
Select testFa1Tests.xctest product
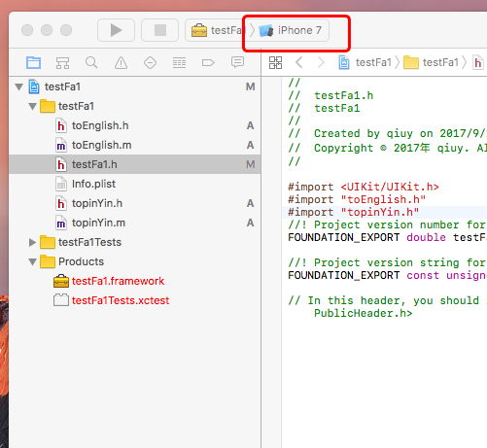coord(135,300)
